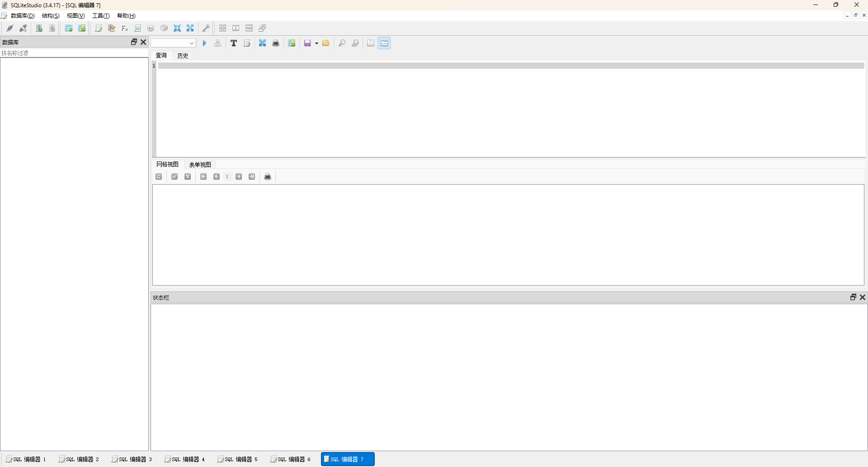The image size is (868, 467).
Task: Click the find and replace pencil-magnifier icon
Action: click(x=355, y=43)
